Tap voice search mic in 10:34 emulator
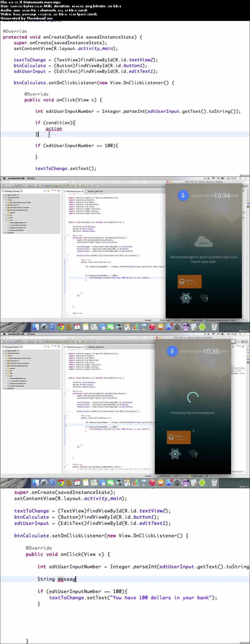 [x=183, y=195]
